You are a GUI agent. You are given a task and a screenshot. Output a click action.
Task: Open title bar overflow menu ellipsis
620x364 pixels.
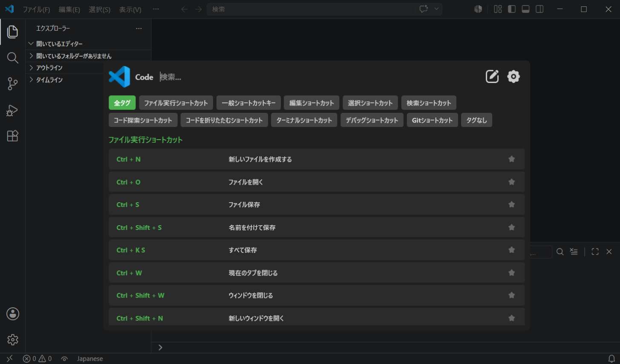tap(156, 9)
